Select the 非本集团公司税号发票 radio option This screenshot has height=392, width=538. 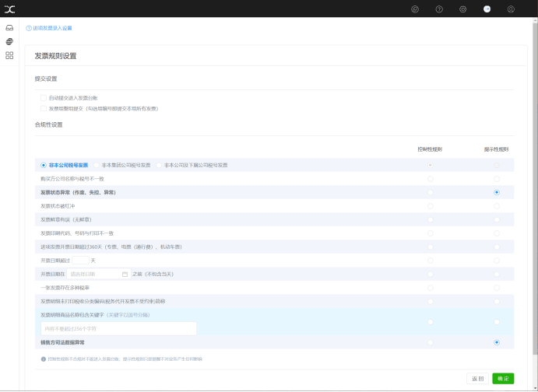pos(97,165)
